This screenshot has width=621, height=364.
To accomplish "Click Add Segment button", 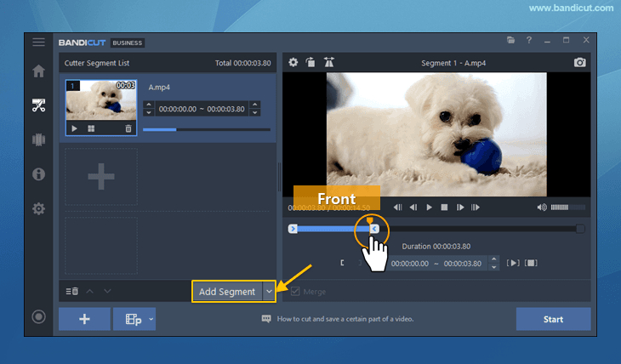I will (227, 292).
